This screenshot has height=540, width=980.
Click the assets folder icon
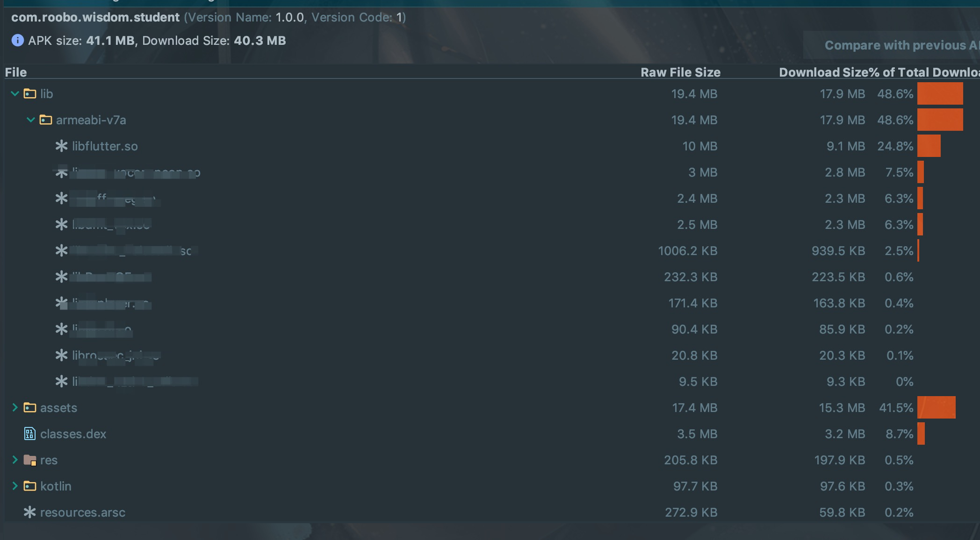pyautogui.click(x=30, y=408)
